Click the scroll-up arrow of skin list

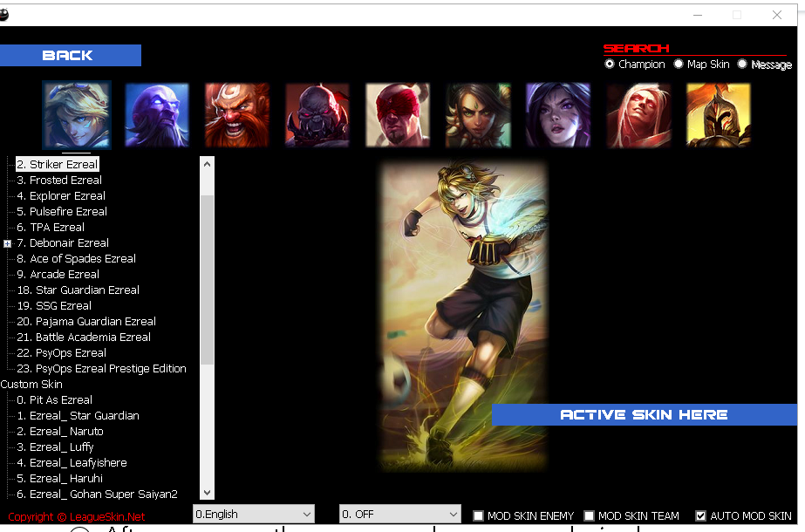click(x=207, y=164)
